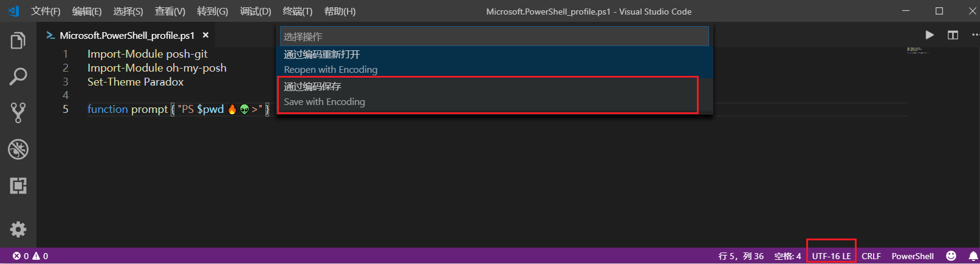Split the editor to the right
This screenshot has height=264, width=980.
953,35
